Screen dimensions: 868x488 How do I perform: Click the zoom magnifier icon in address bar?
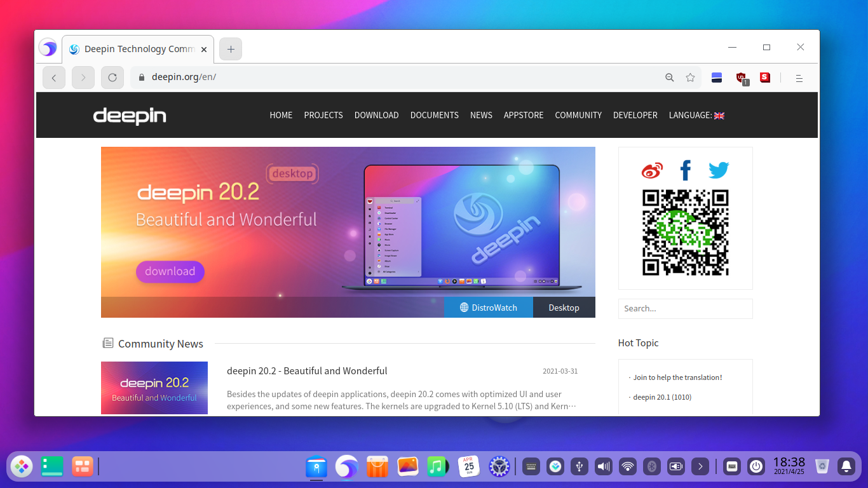[x=669, y=78]
